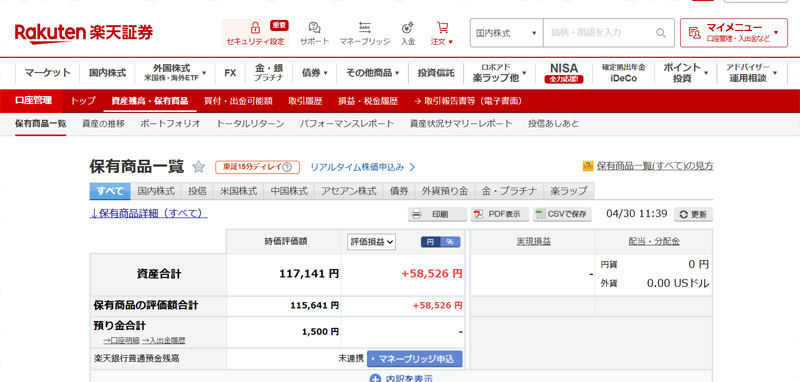The image size is (800, 382).
Task: Click CSVで保存 button
Action: click(562, 214)
